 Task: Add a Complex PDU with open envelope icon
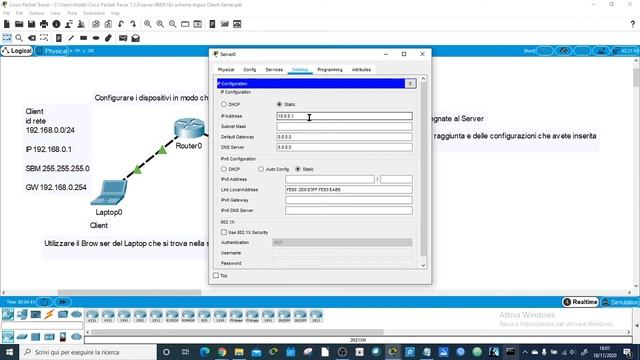(136, 38)
